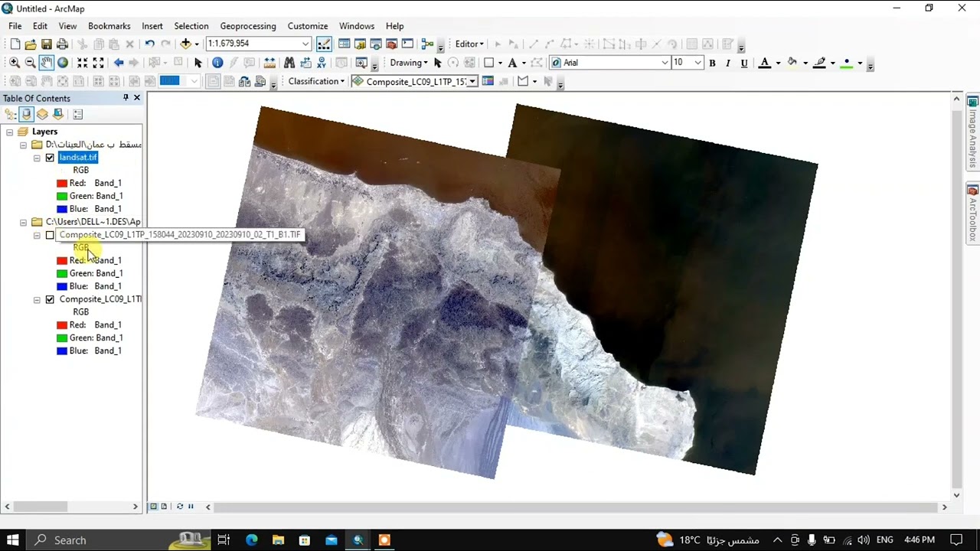
Task: Print the current map
Action: pos(63,44)
